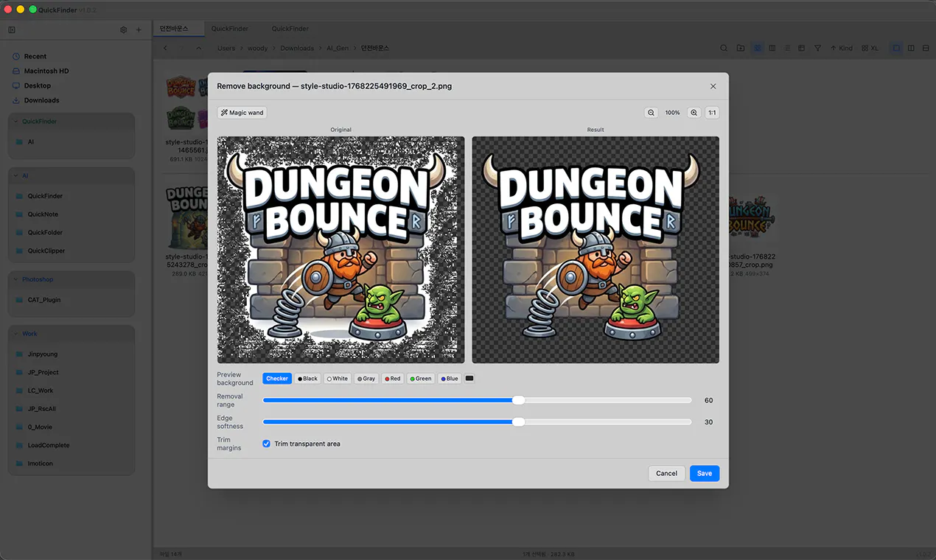Screen dimensions: 936x560
Task: Switch to table view in QuickFinder toolbar
Action: (802, 49)
